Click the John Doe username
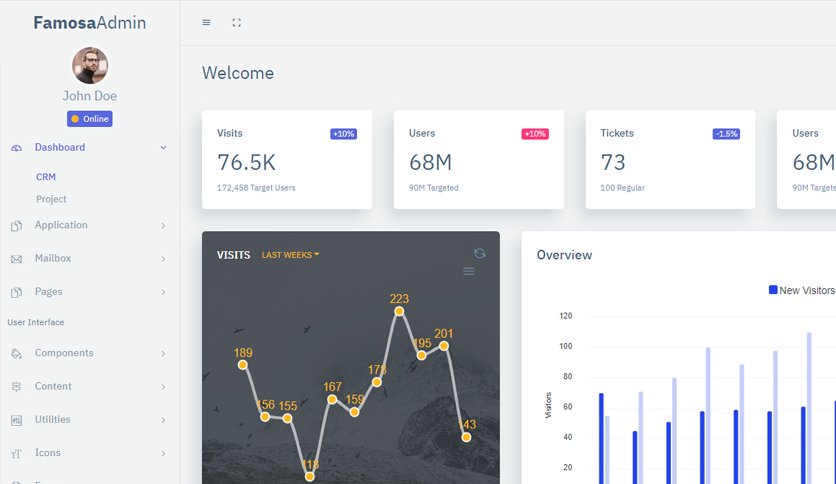This screenshot has width=836, height=484. [x=90, y=96]
